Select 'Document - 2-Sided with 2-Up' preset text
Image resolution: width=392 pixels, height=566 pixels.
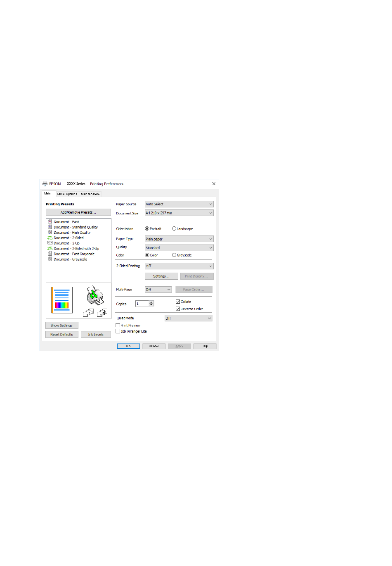pos(76,249)
